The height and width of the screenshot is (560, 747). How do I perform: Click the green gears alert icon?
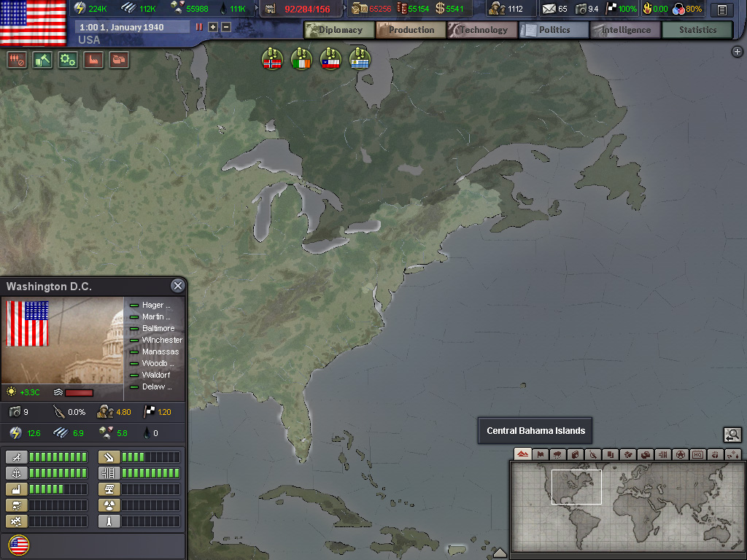68,60
